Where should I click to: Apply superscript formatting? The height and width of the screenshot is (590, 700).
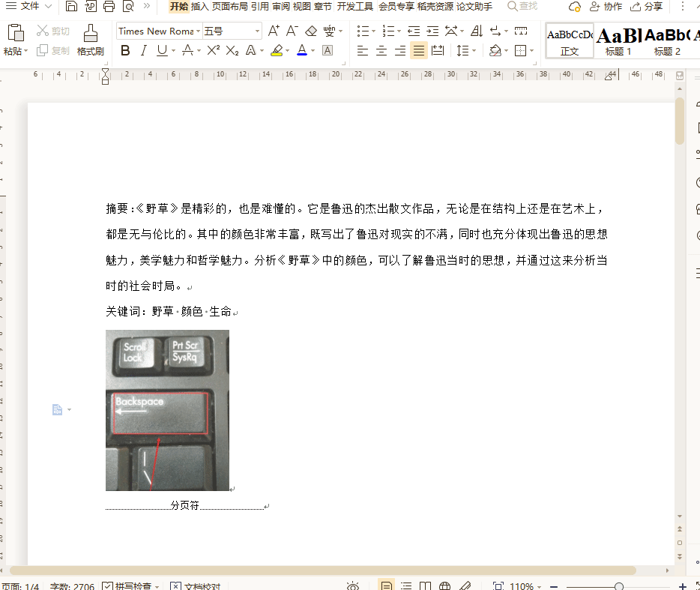[x=213, y=50]
